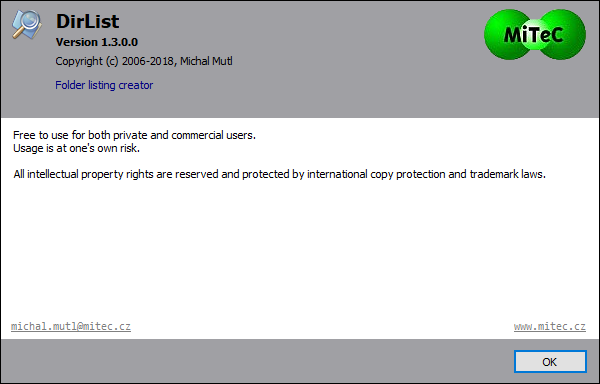The image size is (600, 384).
Task: Click the intellectual property rights sentence
Action: tap(279, 174)
